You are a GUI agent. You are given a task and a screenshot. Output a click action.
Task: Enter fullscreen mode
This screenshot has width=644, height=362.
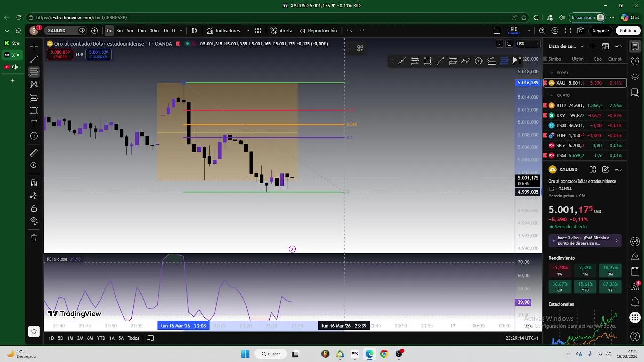pos(568,31)
